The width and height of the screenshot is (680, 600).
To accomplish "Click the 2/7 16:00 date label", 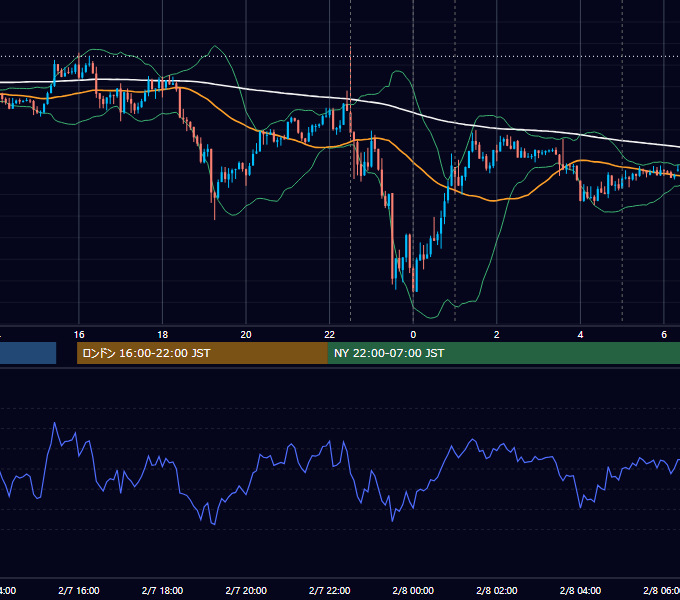I will click(x=79, y=590).
